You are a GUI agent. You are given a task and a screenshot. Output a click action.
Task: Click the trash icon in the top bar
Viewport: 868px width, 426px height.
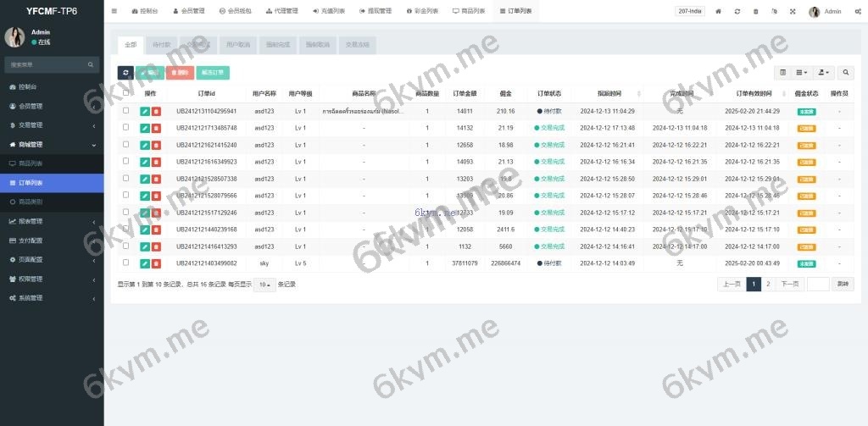(x=755, y=12)
